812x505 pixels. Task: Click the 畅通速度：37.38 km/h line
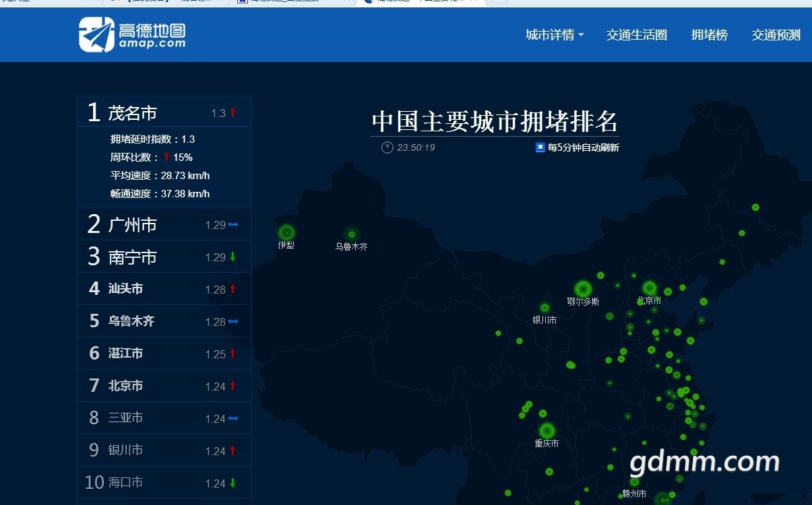[160, 194]
